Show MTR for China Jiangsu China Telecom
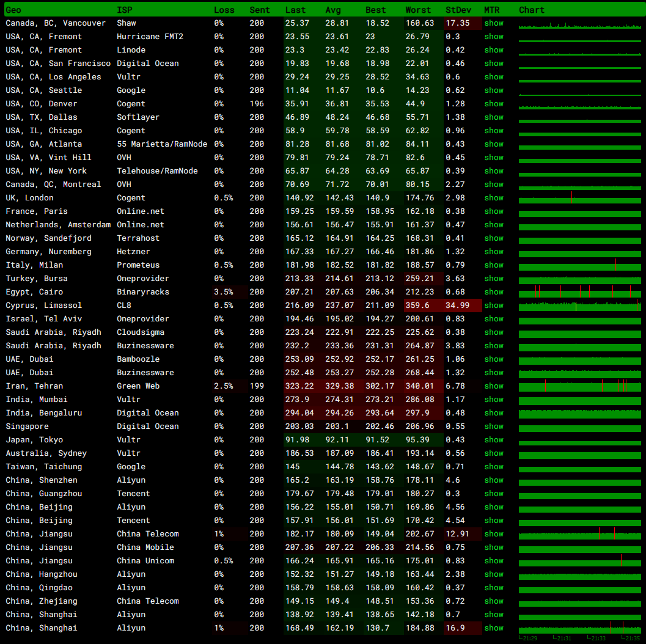This screenshot has width=646, height=644. [494, 533]
